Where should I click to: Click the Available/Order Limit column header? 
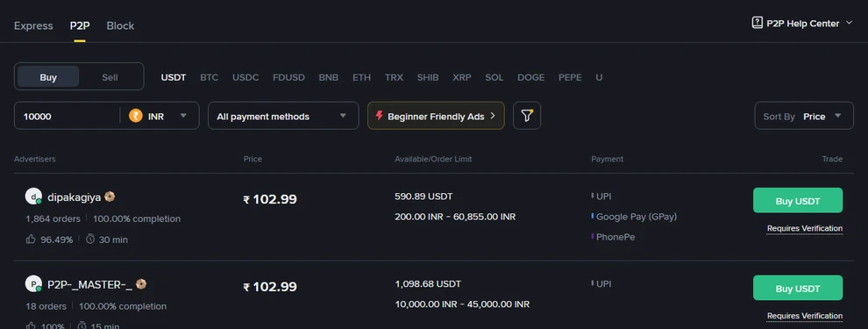(x=433, y=159)
